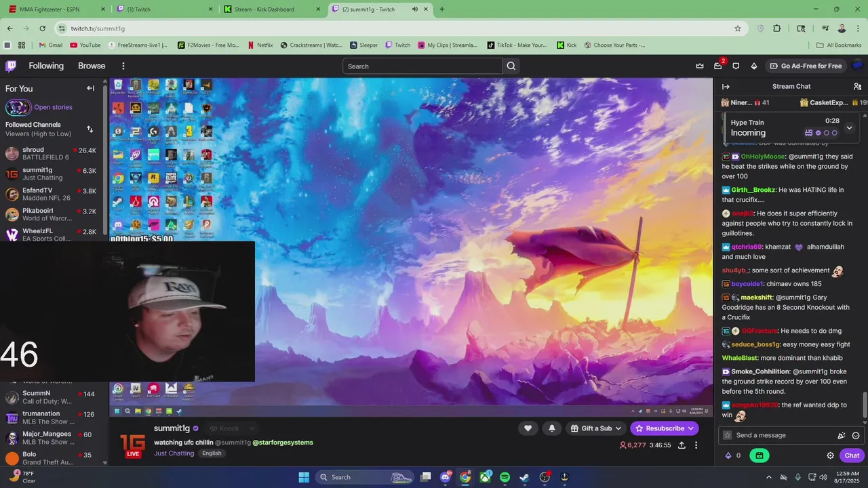Click the chat panel scrollbar

(865, 406)
